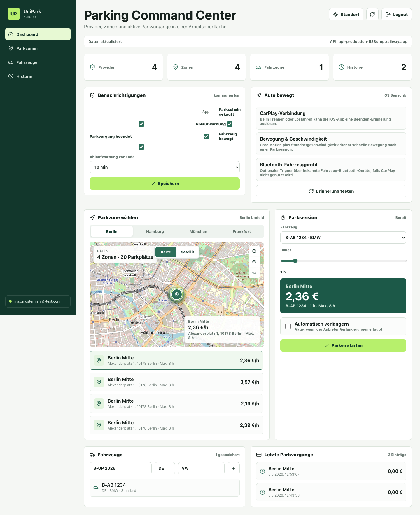Zoom out on the map
This screenshot has width=420, height=515.
(x=254, y=262)
